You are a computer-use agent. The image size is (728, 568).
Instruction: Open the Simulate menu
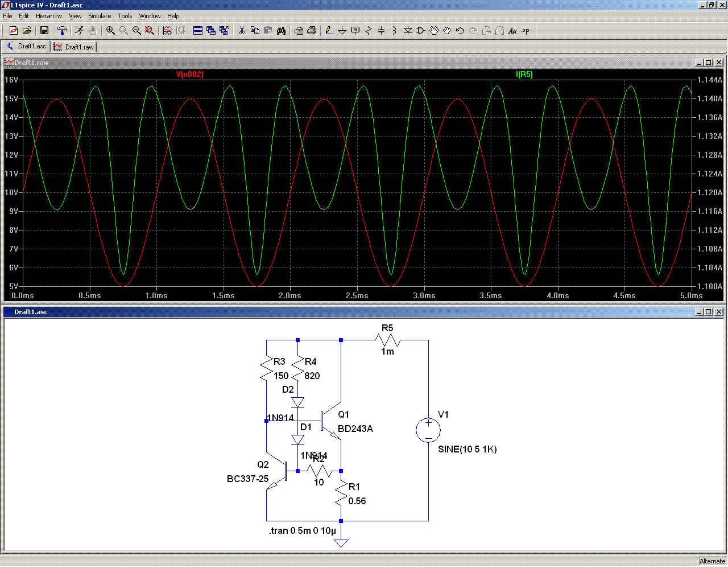[100, 16]
